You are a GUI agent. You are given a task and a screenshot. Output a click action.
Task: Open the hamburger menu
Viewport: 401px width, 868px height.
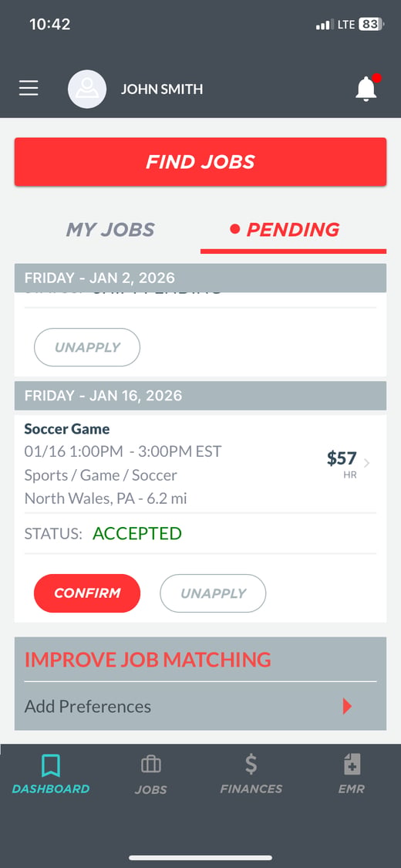[x=29, y=89]
